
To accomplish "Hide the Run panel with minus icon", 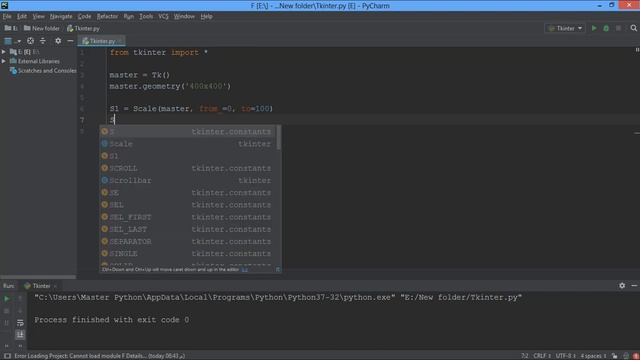I will (634, 286).
